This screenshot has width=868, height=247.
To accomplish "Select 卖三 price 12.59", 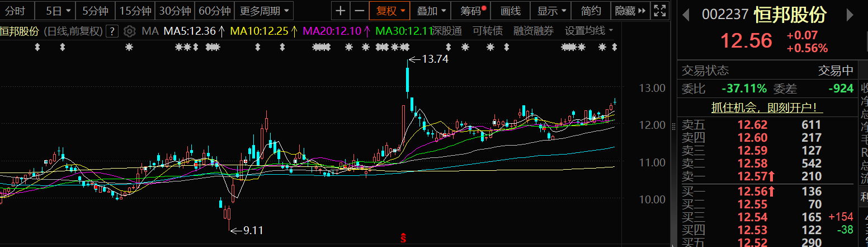I will click(x=752, y=151).
